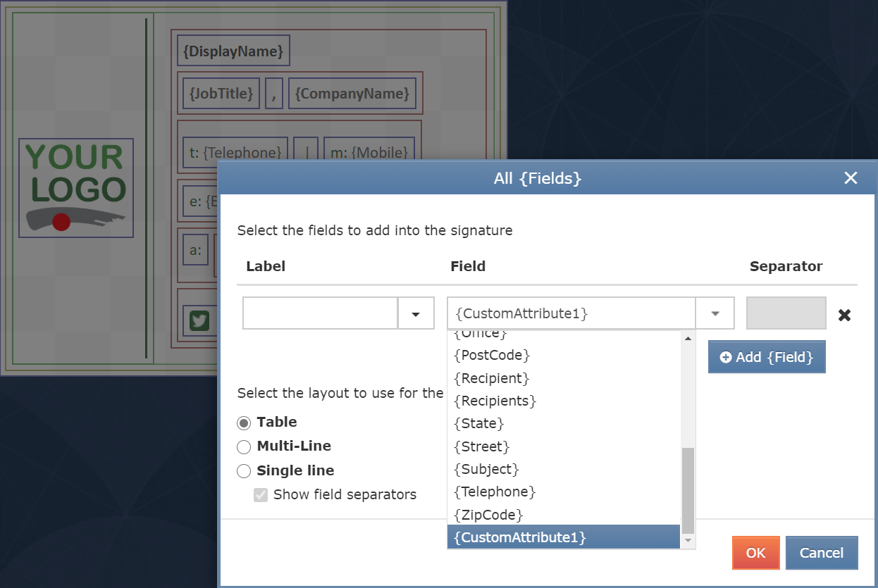Click the Label text input field

coord(321,313)
